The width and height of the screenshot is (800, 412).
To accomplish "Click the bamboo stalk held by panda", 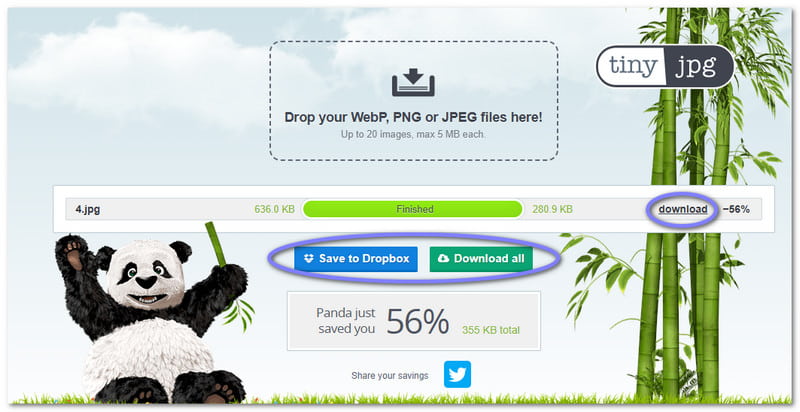I will point(215,244).
